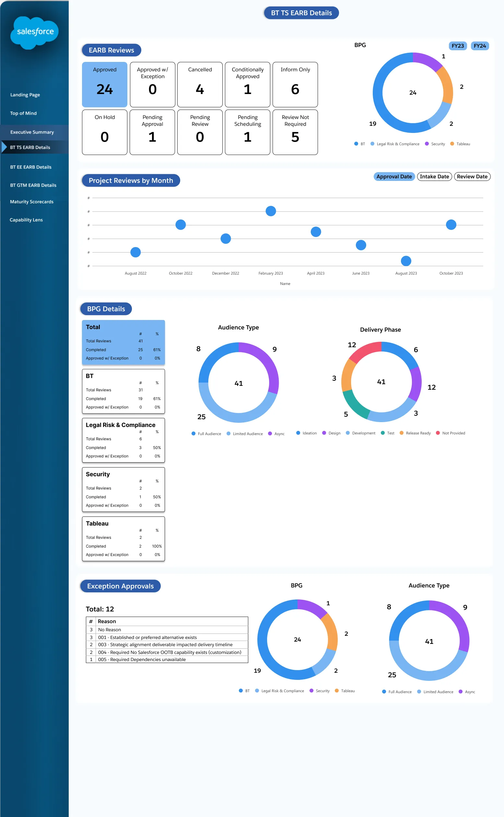Select the Cancelled status card
Viewport: 504px width, 817px height.
[x=200, y=84]
